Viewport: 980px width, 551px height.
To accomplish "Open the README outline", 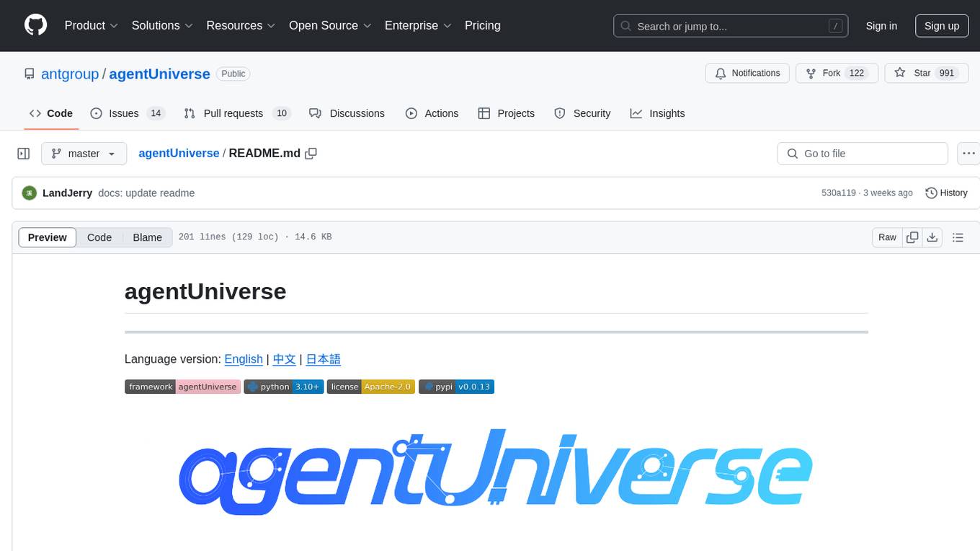I will click(958, 237).
